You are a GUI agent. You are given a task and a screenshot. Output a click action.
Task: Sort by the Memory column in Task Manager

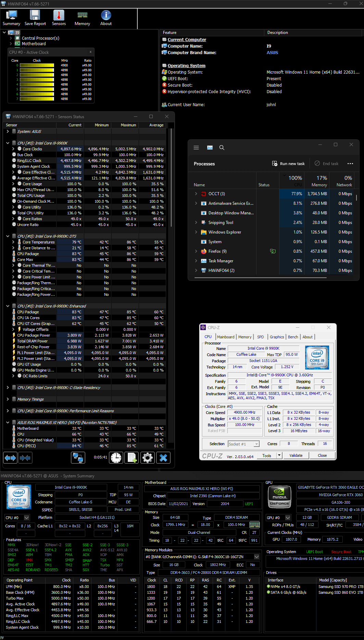click(x=317, y=181)
